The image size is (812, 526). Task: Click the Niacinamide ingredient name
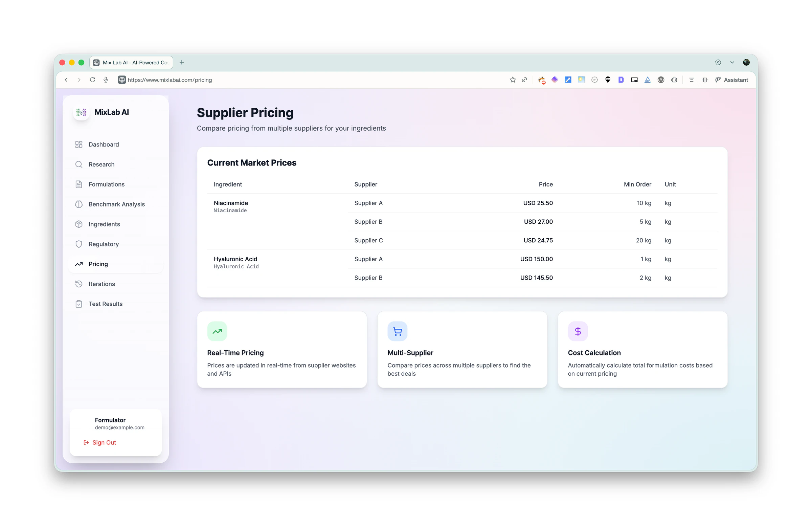(x=231, y=203)
